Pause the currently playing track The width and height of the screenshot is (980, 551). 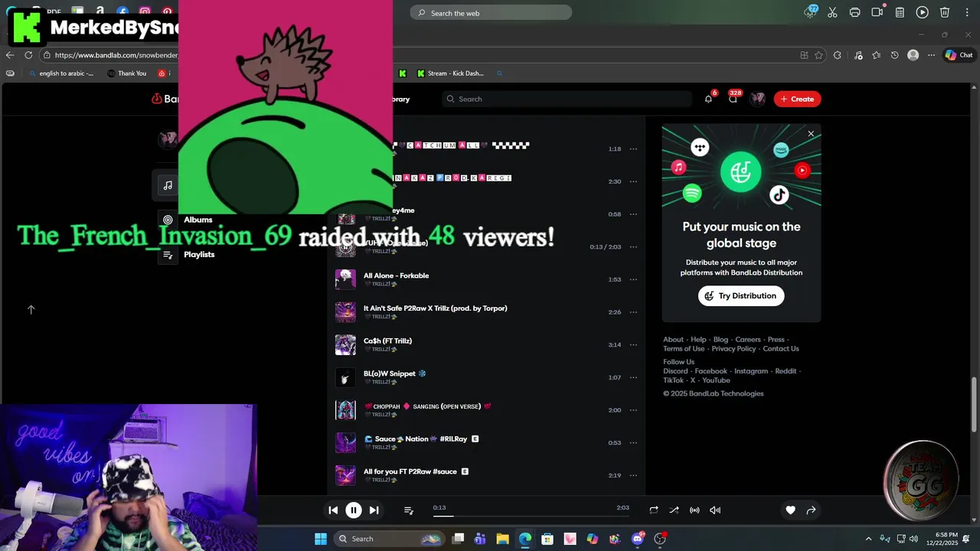point(353,510)
